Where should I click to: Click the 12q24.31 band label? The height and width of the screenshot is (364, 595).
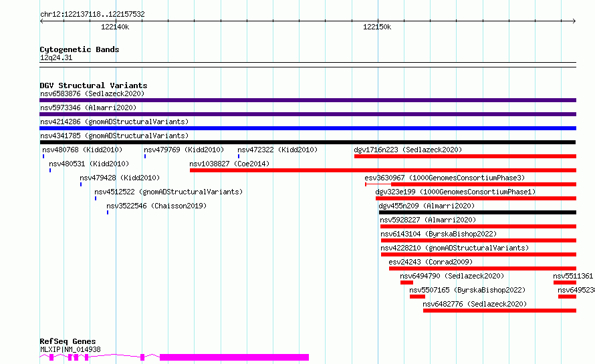56,57
